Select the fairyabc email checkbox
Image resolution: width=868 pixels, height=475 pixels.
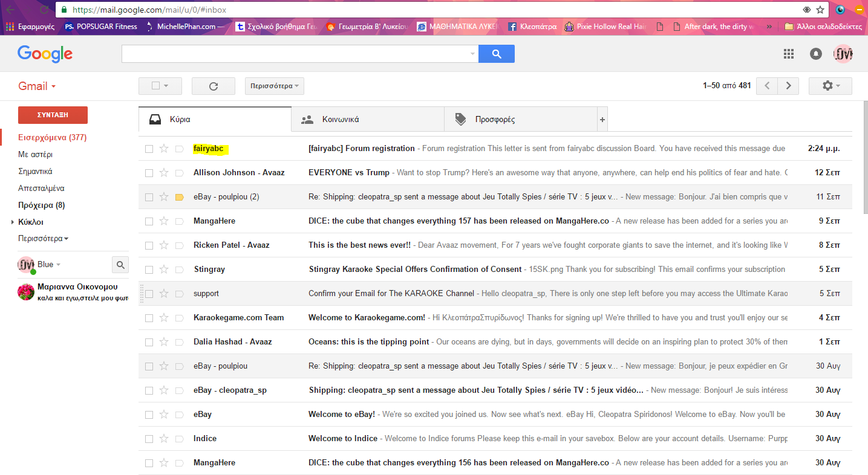[149, 149]
